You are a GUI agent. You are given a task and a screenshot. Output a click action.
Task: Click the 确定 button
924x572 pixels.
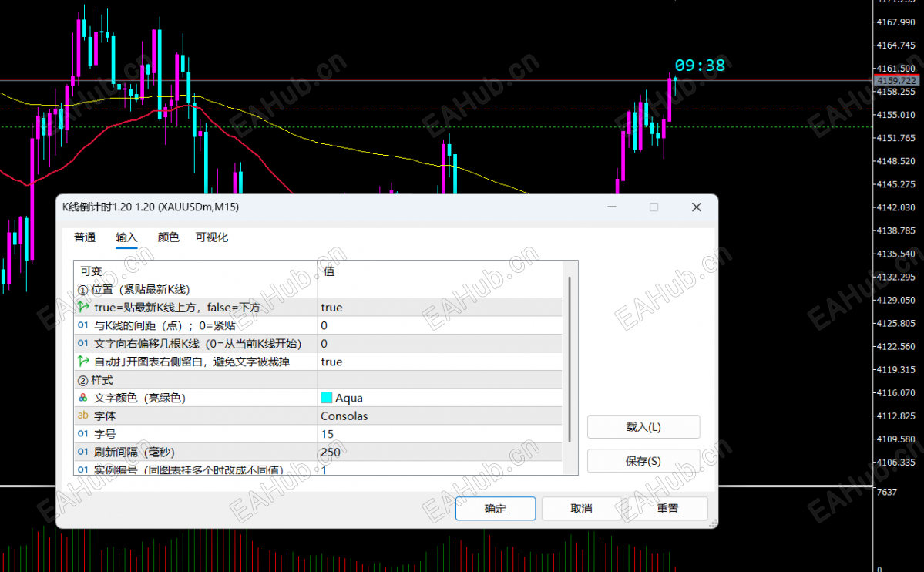point(495,508)
